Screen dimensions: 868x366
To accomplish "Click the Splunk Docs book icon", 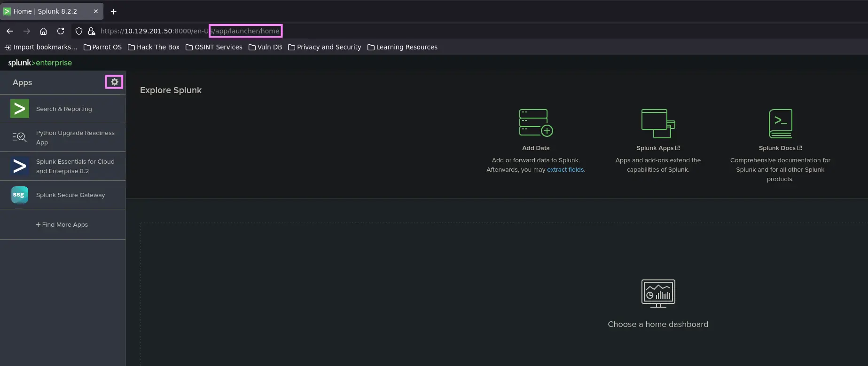I will pyautogui.click(x=780, y=123).
